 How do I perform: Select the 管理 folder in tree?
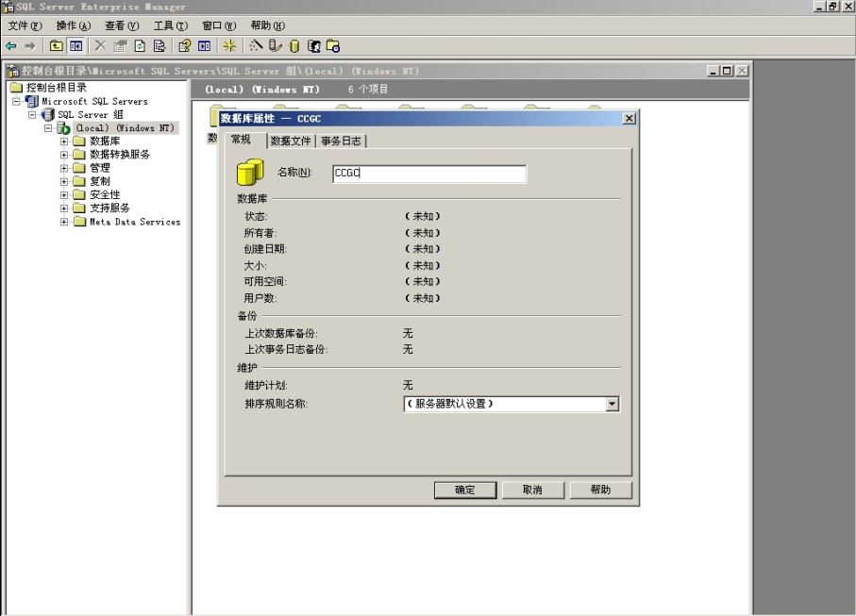point(100,168)
